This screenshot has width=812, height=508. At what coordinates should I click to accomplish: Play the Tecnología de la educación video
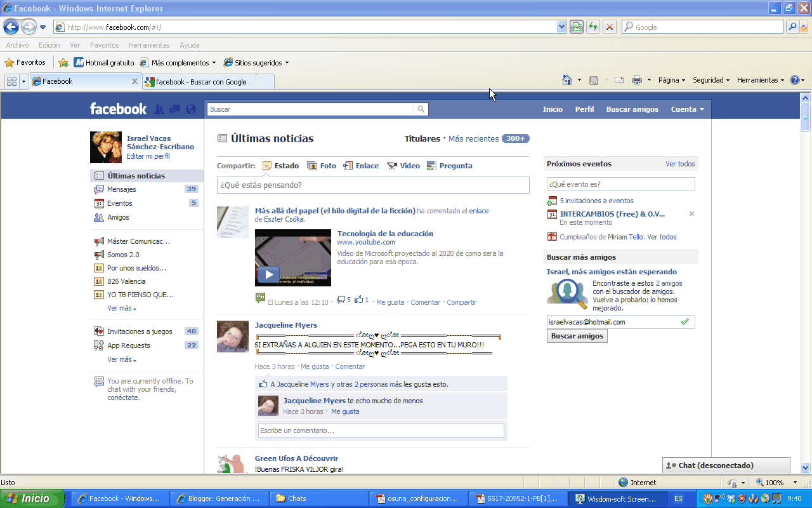[268, 274]
